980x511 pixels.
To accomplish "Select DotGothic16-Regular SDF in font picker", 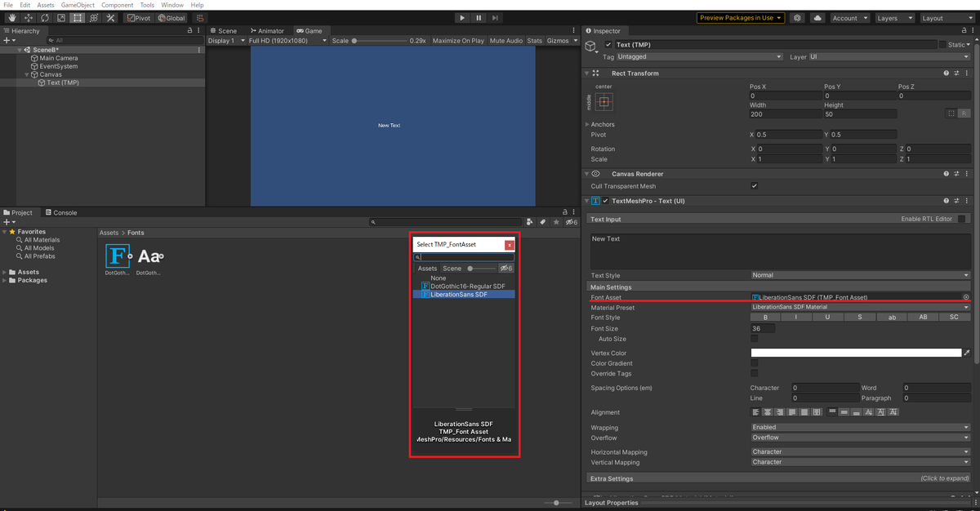I will (463, 286).
